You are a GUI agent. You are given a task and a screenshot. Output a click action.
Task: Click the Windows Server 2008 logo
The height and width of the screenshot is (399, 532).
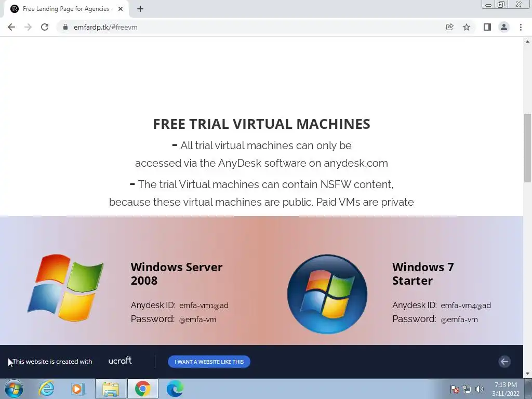[66, 288]
